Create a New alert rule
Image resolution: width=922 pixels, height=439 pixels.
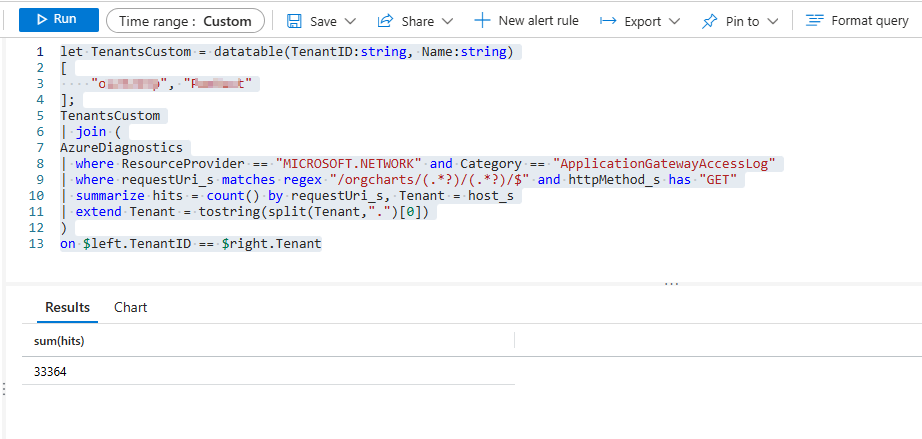[x=527, y=21]
